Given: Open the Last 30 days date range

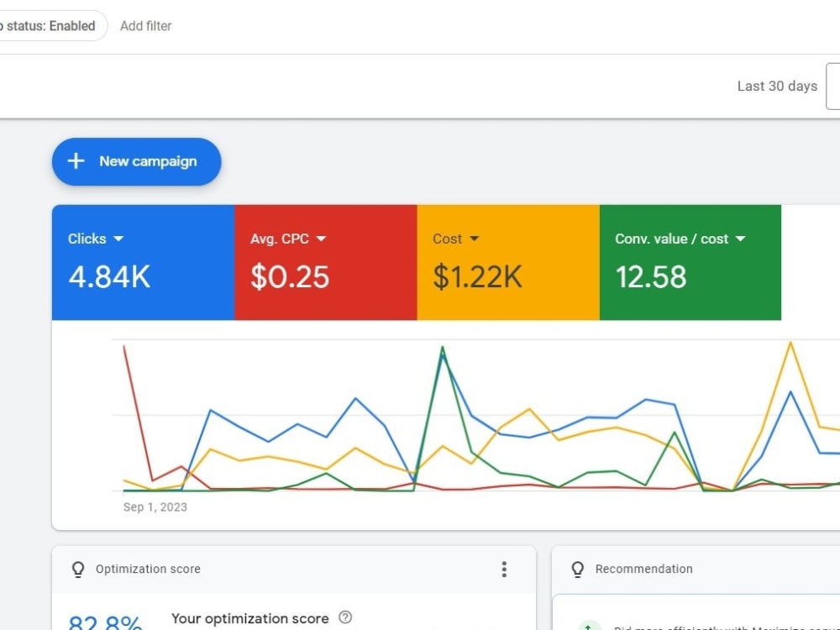Looking at the screenshot, I should (x=777, y=87).
